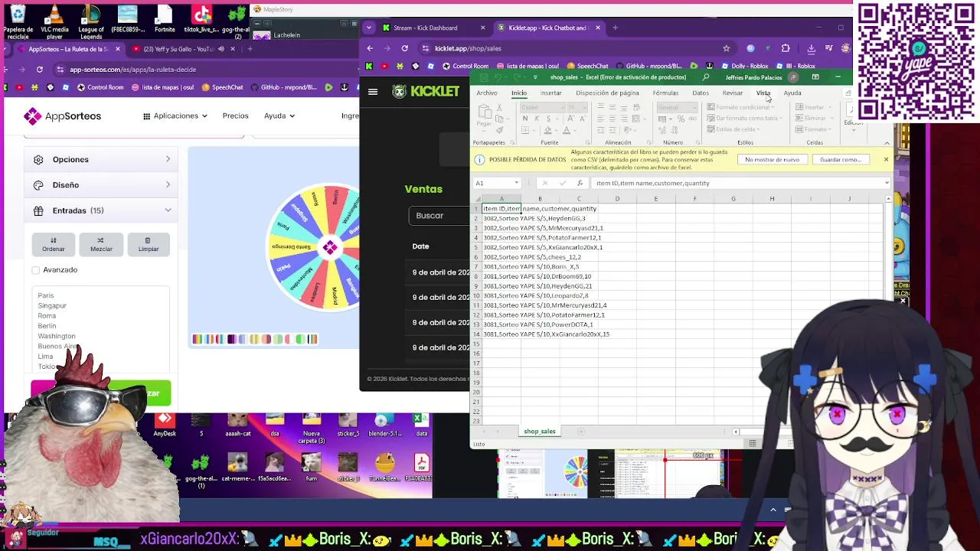The width and height of the screenshot is (980, 551).
Task: Open the Papelera de reciclaje desktop icon
Action: coord(18,21)
